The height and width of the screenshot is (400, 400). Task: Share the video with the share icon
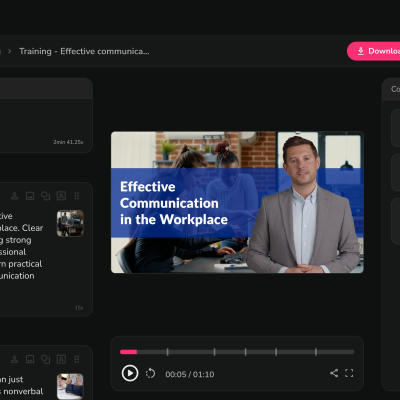pyautogui.click(x=334, y=373)
